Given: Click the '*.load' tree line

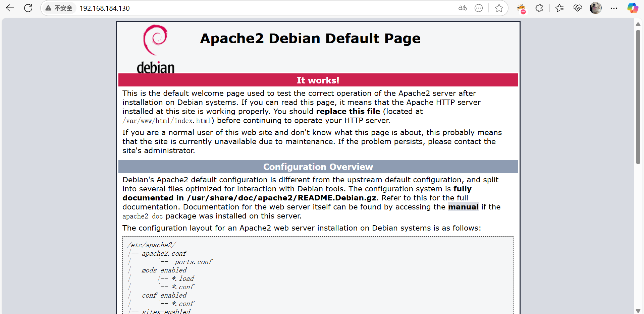Looking at the screenshot, I should click(x=183, y=278).
